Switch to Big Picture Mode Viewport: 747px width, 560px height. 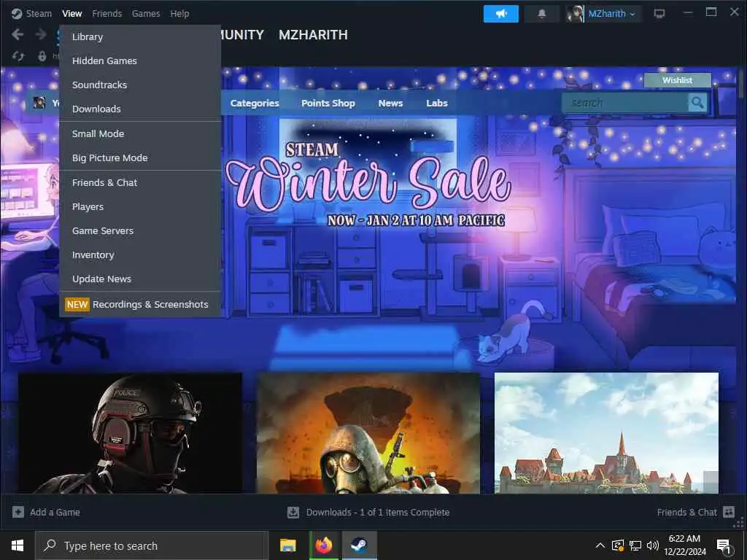click(140, 157)
